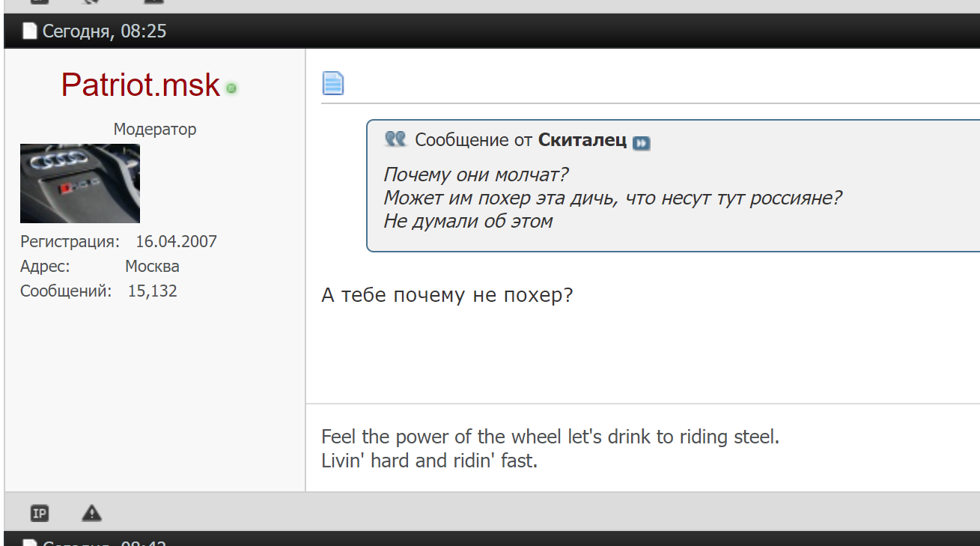
Task: Click the message count 15,132
Action: (x=153, y=291)
